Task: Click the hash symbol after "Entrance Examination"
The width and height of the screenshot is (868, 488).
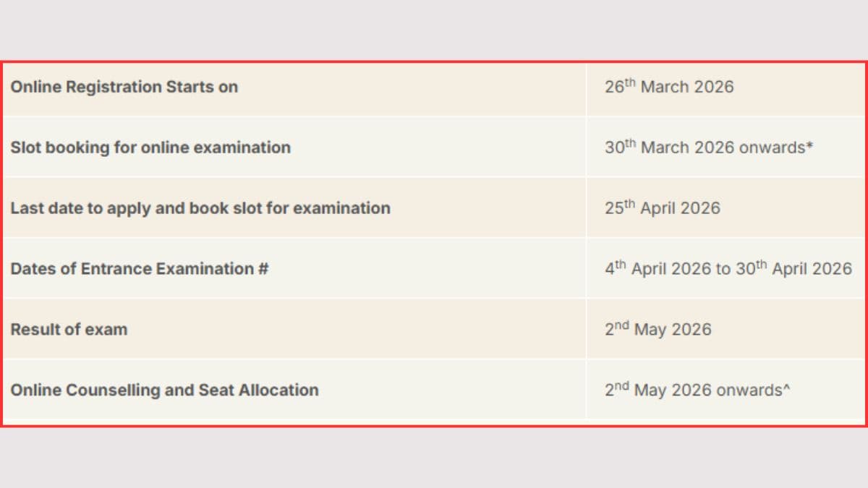Action: (x=263, y=269)
